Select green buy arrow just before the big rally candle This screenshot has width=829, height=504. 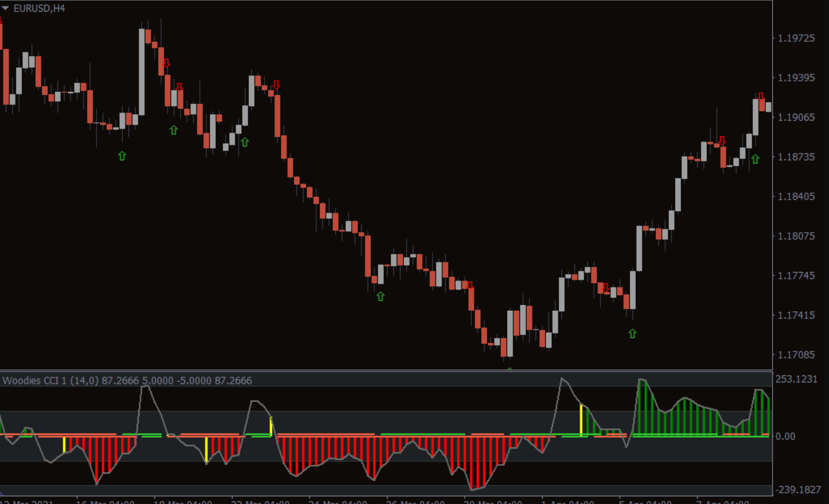(x=632, y=333)
